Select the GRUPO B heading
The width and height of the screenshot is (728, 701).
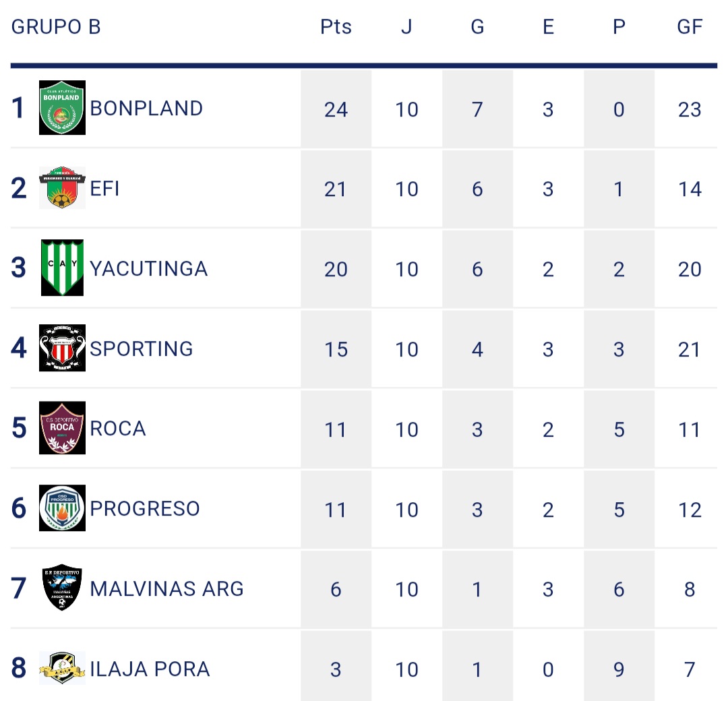(56, 27)
